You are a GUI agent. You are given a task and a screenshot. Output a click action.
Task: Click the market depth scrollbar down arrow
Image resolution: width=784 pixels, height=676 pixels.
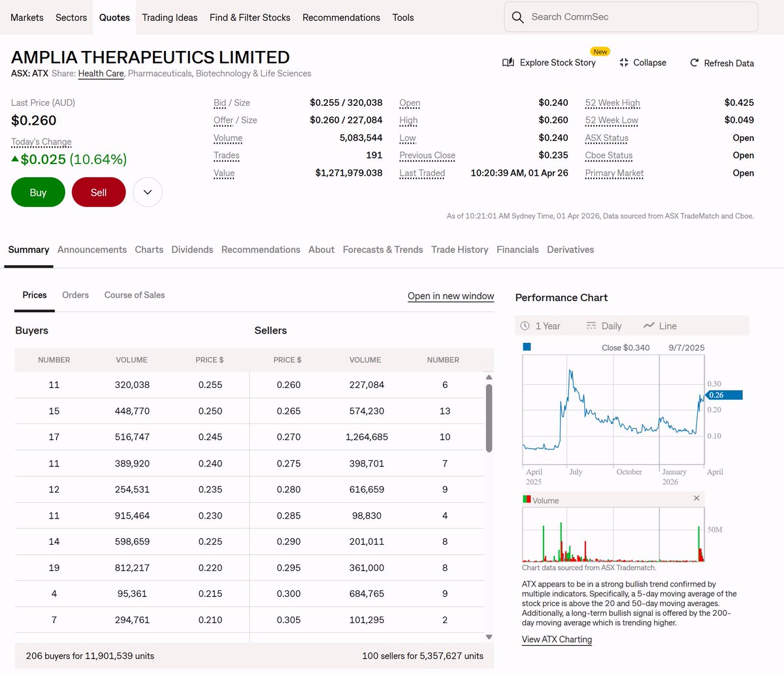[x=489, y=637]
